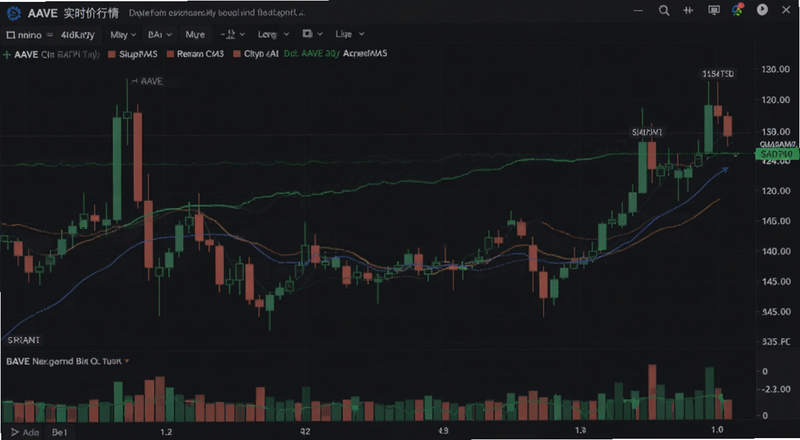Open the layout icon dropdown arrow
800x440 pixels.
[320, 34]
